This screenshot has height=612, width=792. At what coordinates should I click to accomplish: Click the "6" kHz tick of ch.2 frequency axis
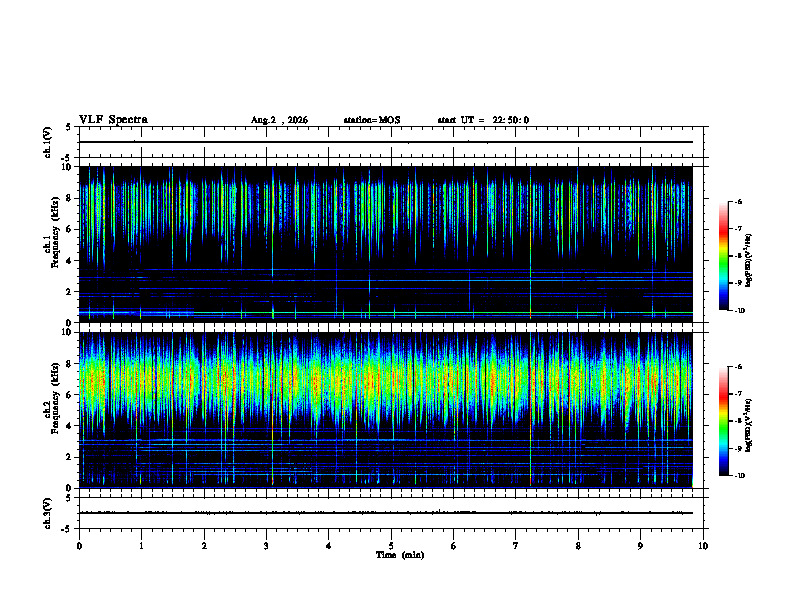point(69,395)
